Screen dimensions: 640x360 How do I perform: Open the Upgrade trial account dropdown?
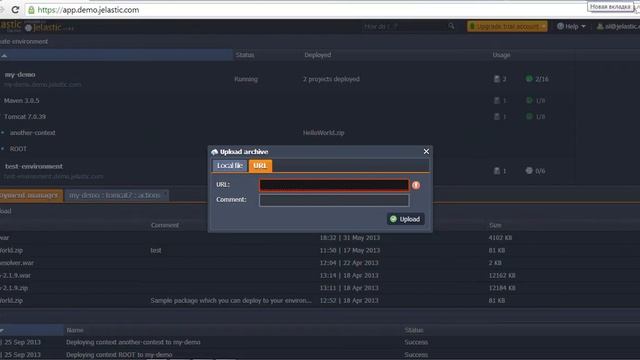coord(507,27)
